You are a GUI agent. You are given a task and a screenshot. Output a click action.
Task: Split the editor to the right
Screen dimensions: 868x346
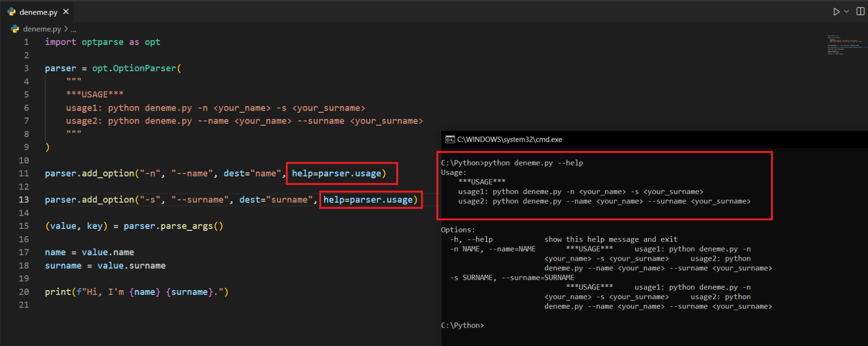point(860,12)
